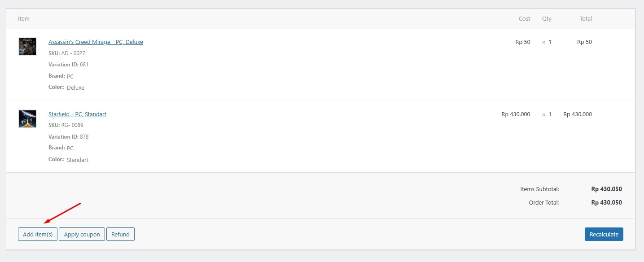The height and width of the screenshot is (262, 644).
Task: Select the Variation ID 878 text
Action: 69,136
